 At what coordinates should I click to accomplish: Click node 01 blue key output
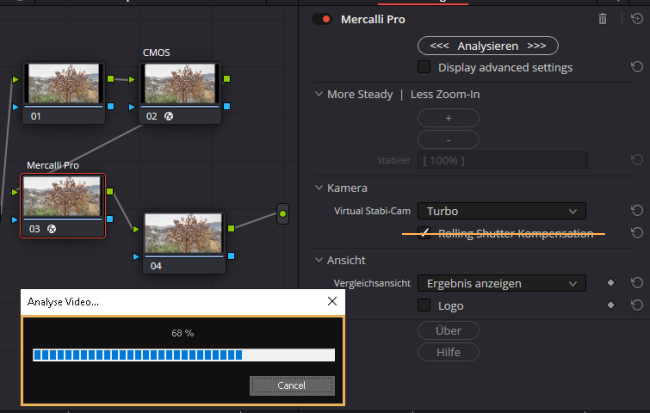pos(111,106)
